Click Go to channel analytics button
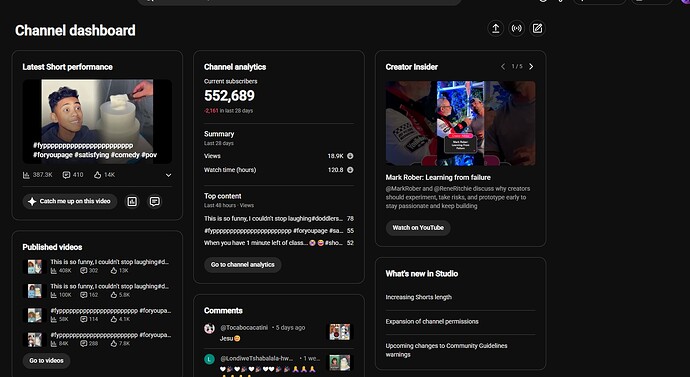690x377 pixels. [x=242, y=265]
